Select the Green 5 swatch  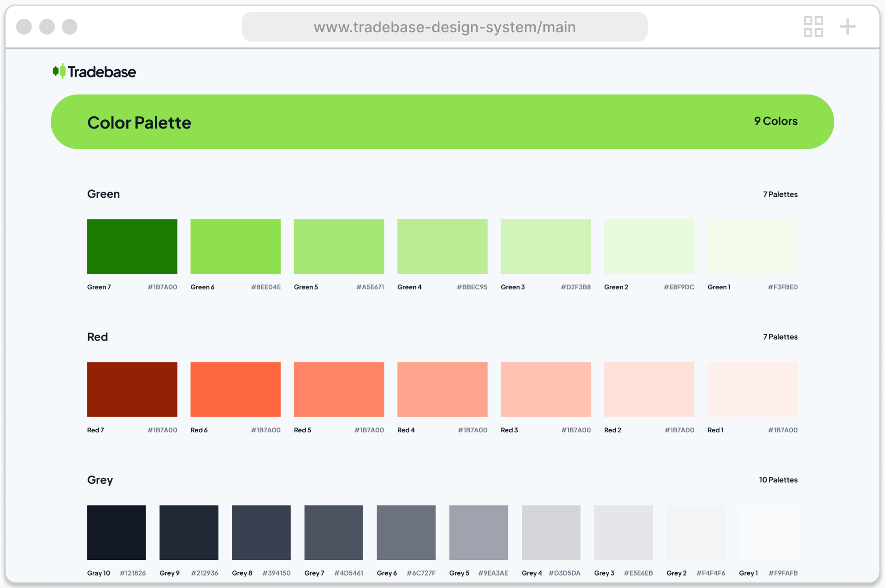point(339,247)
